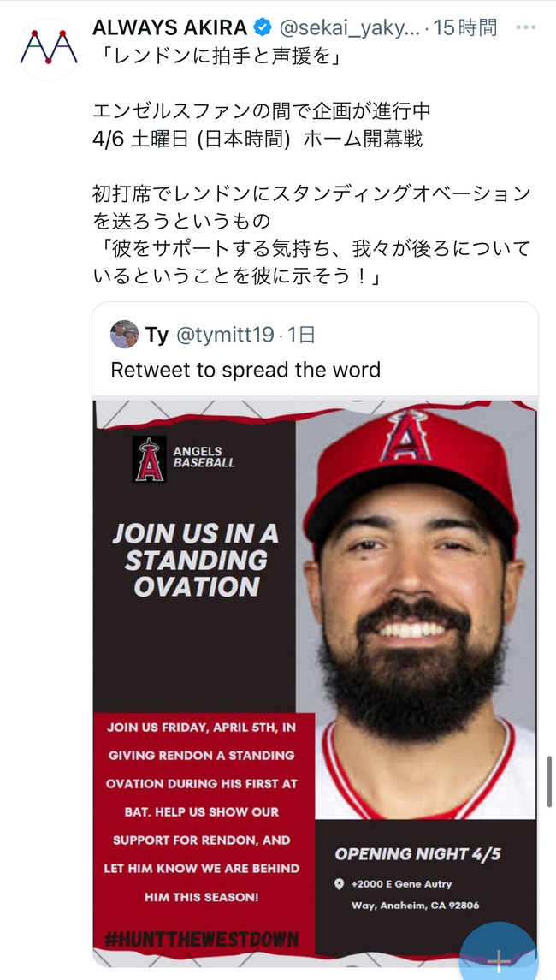Tap the blue verified badge

(261, 28)
